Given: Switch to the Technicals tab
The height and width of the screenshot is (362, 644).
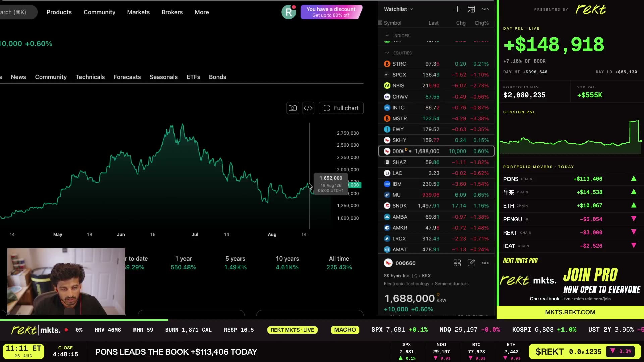Looking at the screenshot, I should coord(90,77).
